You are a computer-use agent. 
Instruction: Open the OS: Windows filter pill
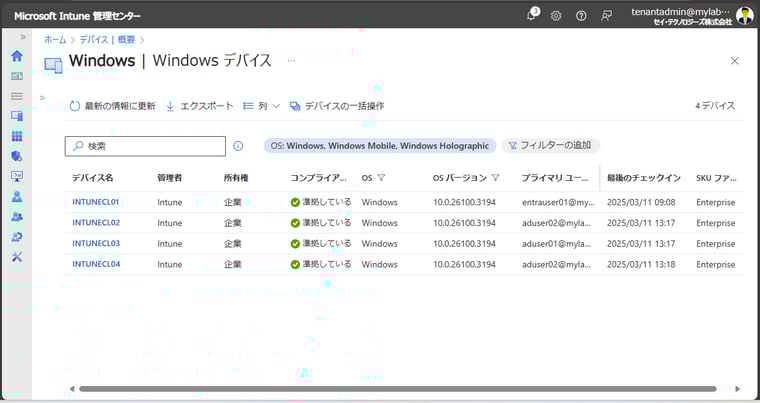point(380,145)
